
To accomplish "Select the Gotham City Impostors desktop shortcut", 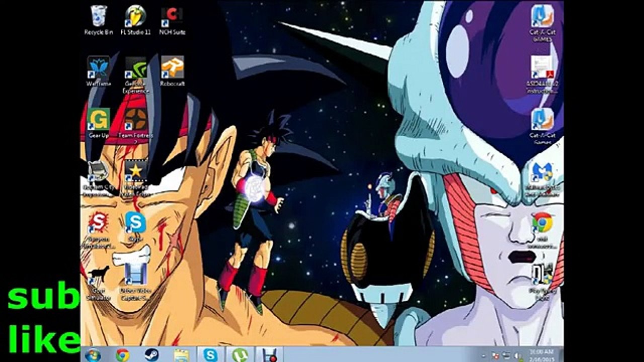I will [x=99, y=178].
